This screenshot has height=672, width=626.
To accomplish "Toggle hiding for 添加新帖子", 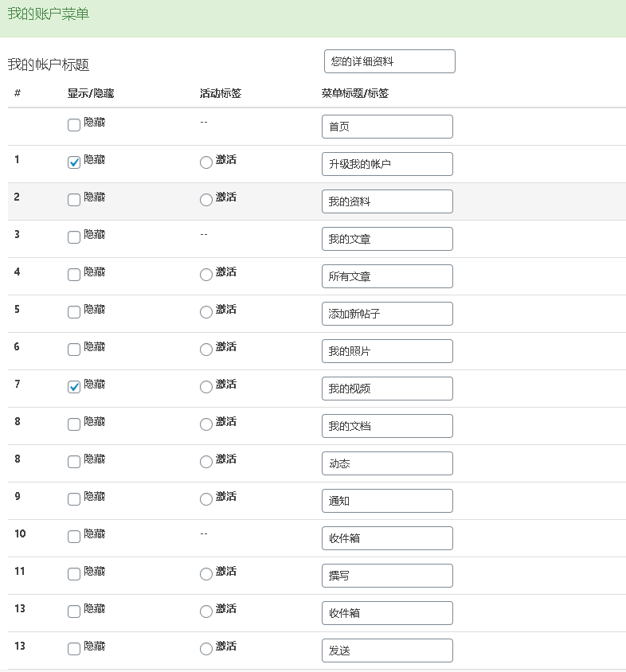I will tap(74, 312).
